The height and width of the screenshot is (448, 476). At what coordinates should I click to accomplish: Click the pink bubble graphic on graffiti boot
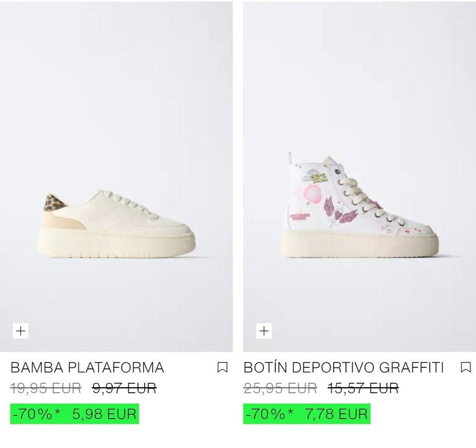point(312,193)
